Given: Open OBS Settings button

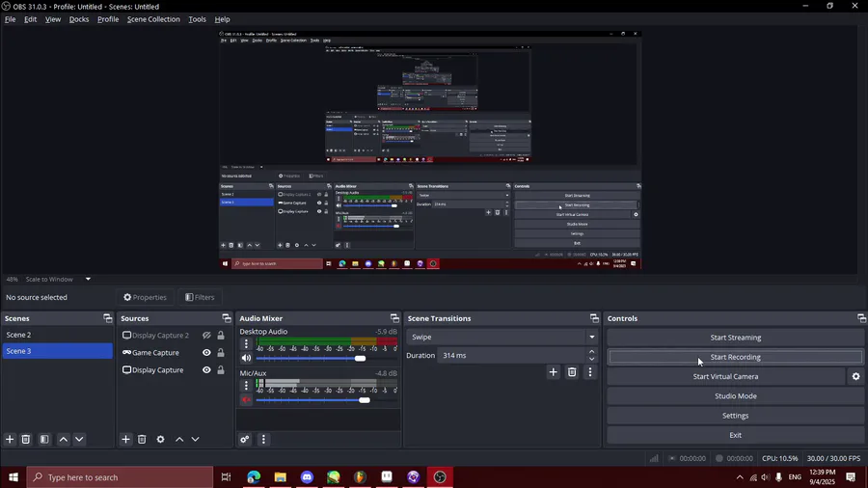Looking at the screenshot, I should 735,416.
